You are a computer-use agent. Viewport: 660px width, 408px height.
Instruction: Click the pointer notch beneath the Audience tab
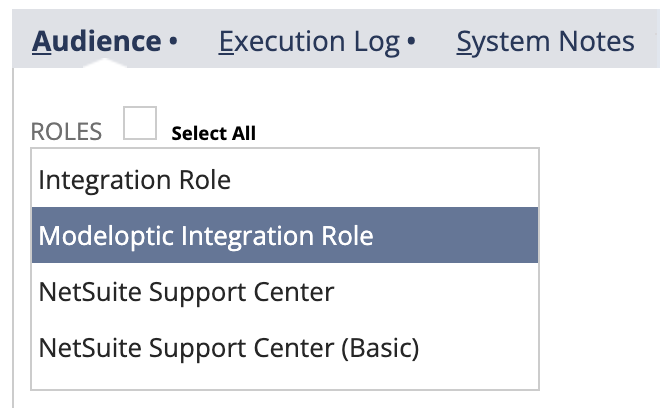pos(106,65)
